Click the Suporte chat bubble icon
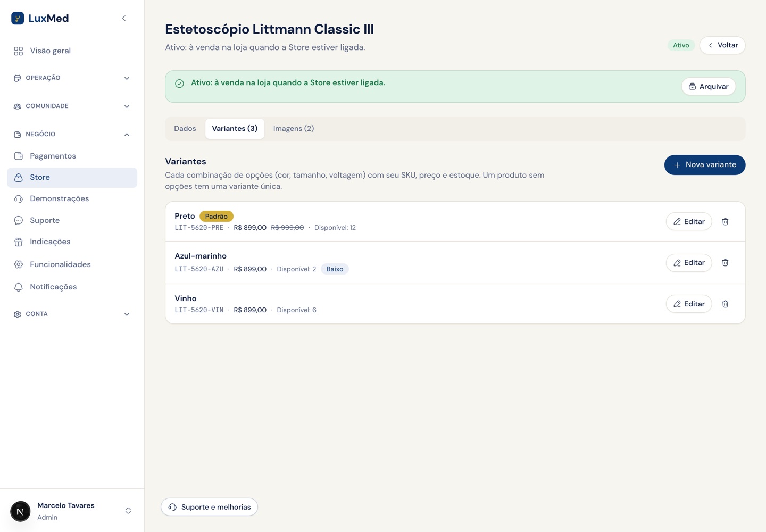Screen dimensions: 766x532 click(x=19, y=220)
